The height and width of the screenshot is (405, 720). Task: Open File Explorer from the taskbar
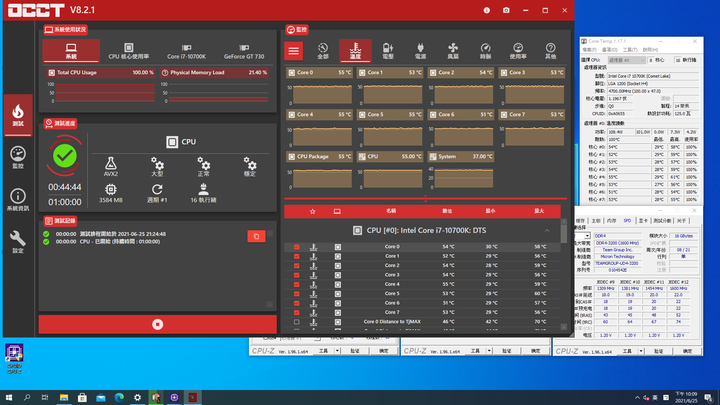click(64, 398)
